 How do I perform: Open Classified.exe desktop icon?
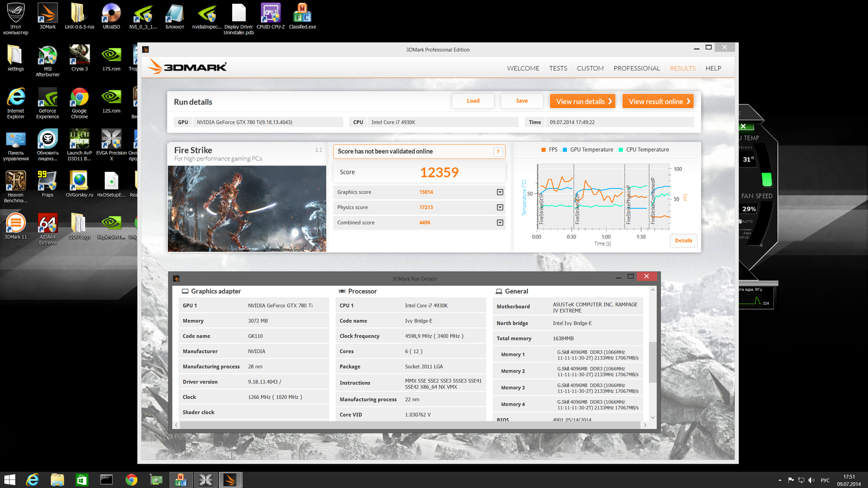coord(303,16)
